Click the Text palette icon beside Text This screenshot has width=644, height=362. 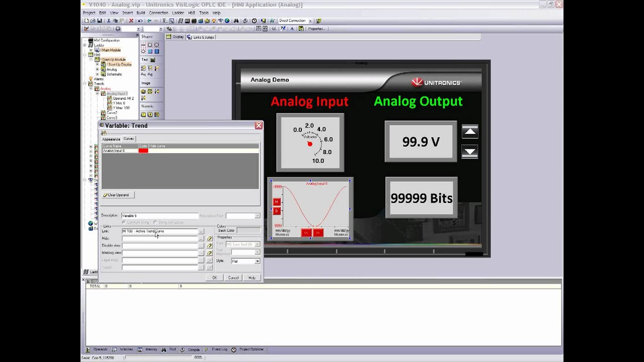point(153,60)
